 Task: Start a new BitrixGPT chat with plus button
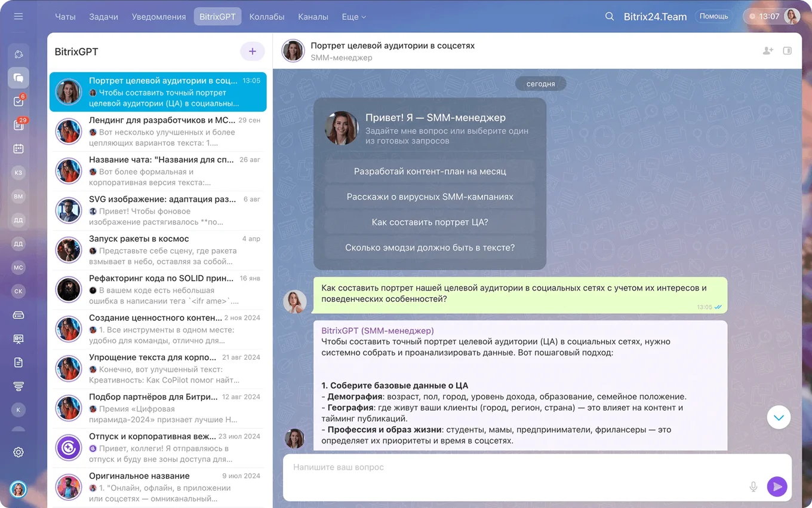[x=252, y=51]
